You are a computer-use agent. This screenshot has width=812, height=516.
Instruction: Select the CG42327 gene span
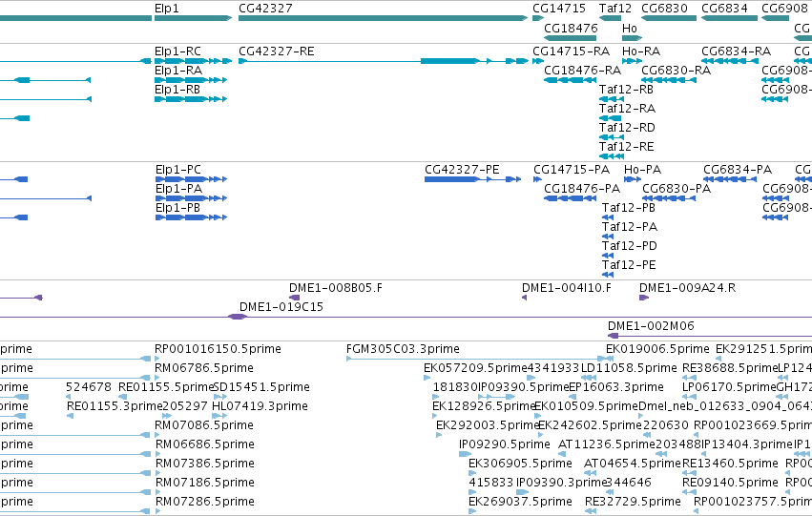tap(383, 18)
